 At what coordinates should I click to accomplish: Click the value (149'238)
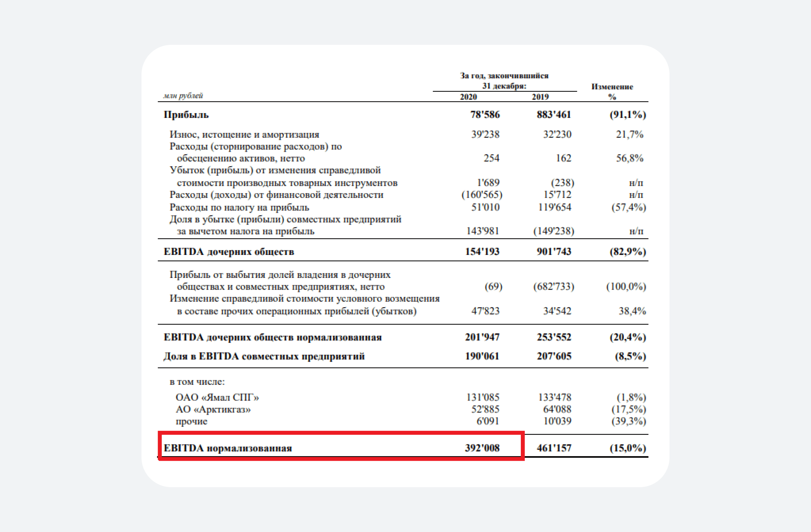(554, 231)
